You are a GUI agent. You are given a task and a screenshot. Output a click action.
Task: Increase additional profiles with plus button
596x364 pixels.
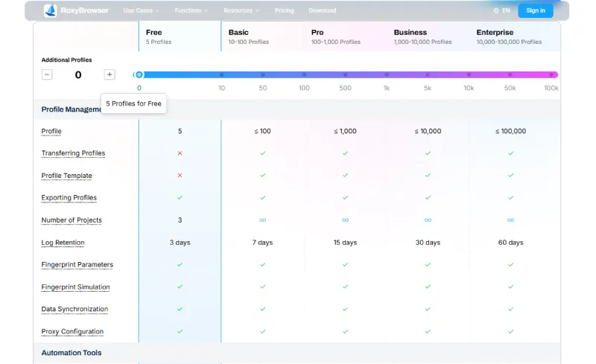110,74
